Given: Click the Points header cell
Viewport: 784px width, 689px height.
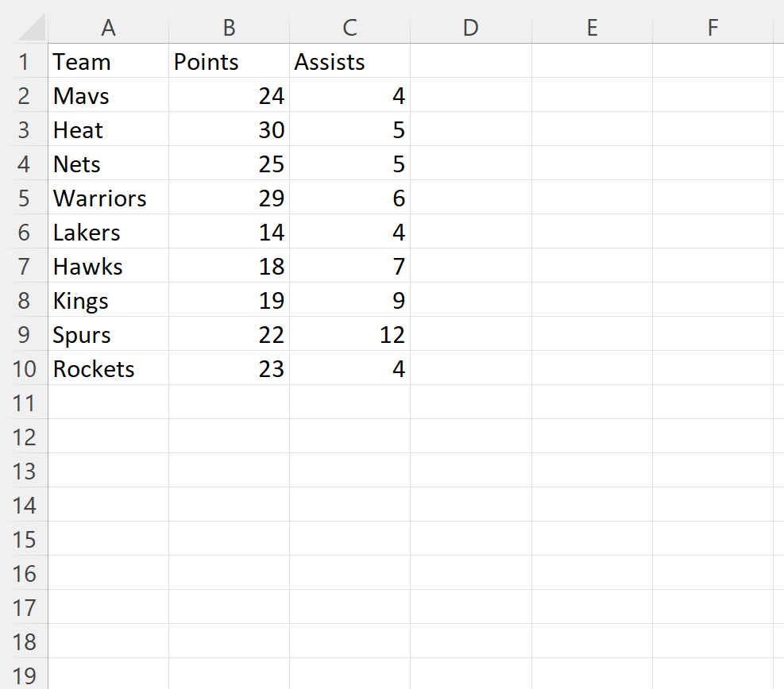Looking at the screenshot, I should click(x=229, y=62).
